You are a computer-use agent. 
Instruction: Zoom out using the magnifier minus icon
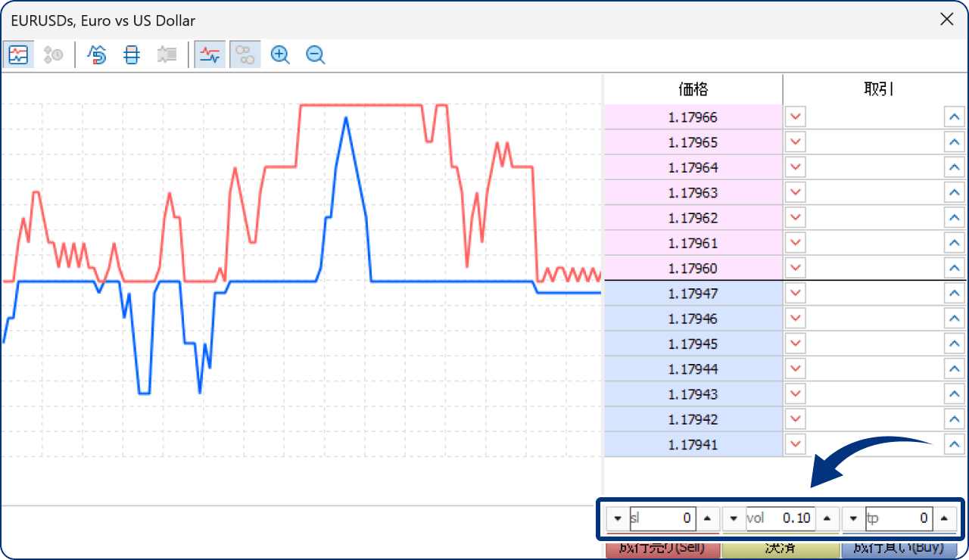(x=316, y=54)
